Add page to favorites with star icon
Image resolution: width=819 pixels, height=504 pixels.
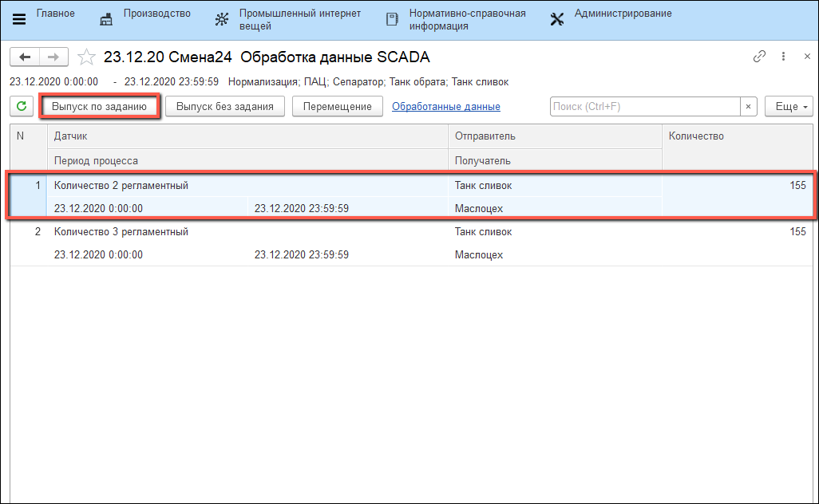click(x=87, y=57)
